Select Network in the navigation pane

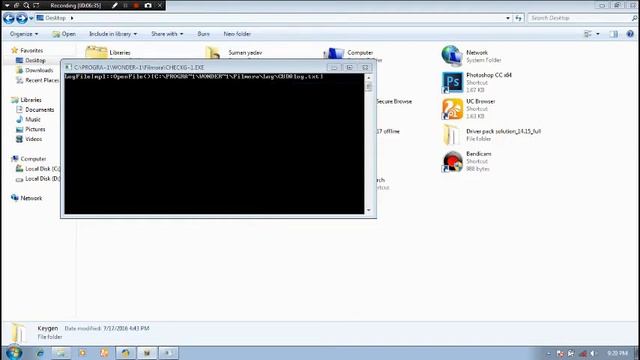pyautogui.click(x=31, y=198)
